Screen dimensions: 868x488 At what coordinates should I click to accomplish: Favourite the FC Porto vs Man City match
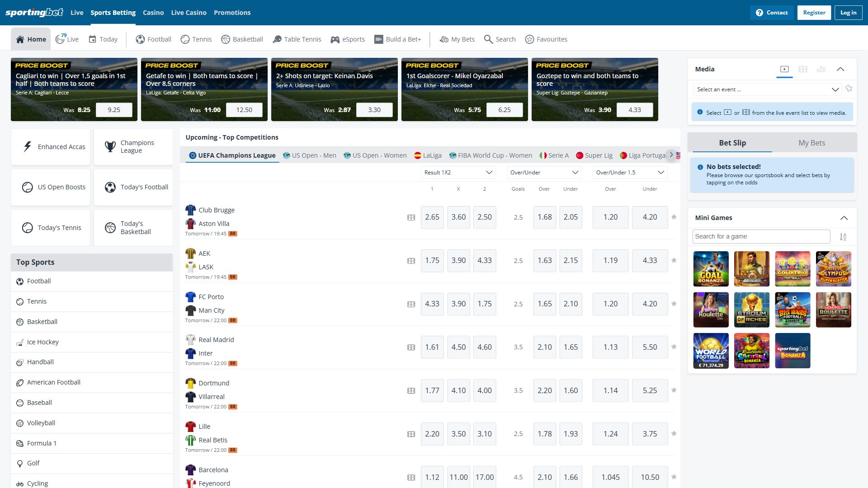pyautogui.click(x=674, y=304)
